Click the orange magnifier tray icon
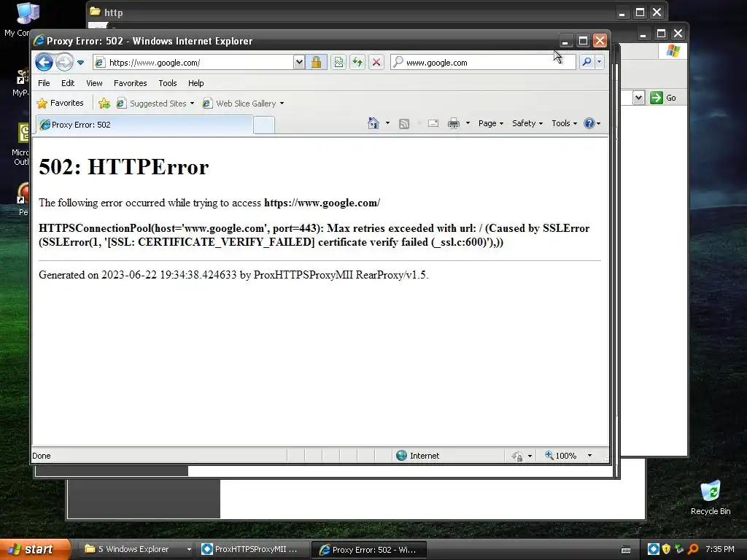 pyautogui.click(x=693, y=549)
